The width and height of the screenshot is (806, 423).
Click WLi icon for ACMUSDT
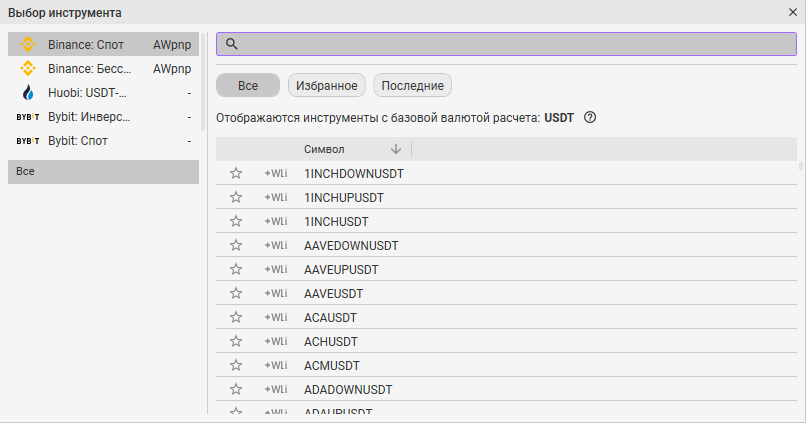pos(276,365)
